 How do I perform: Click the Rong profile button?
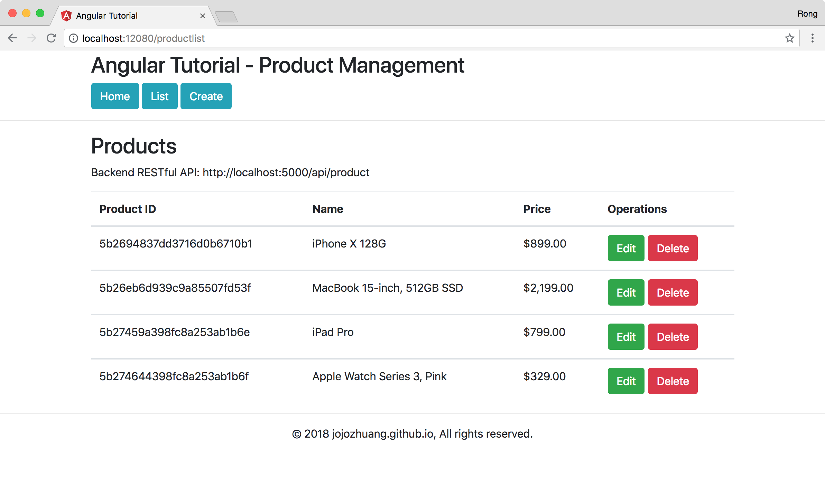tap(807, 14)
